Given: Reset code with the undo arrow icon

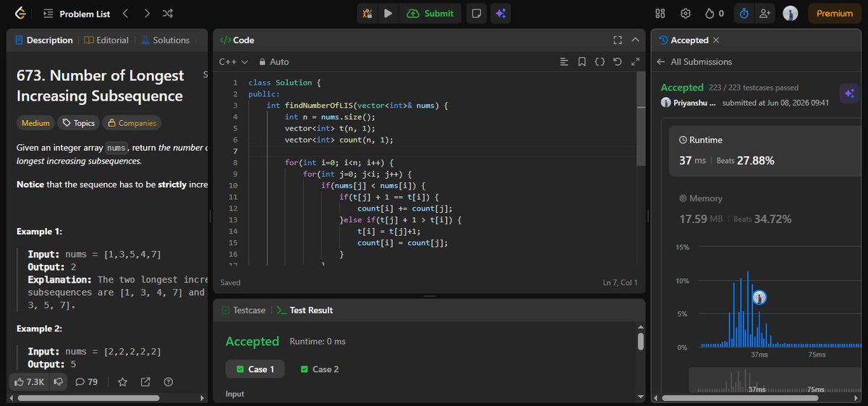Looking at the screenshot, I should pyautogui.click(x=617, y=62).
